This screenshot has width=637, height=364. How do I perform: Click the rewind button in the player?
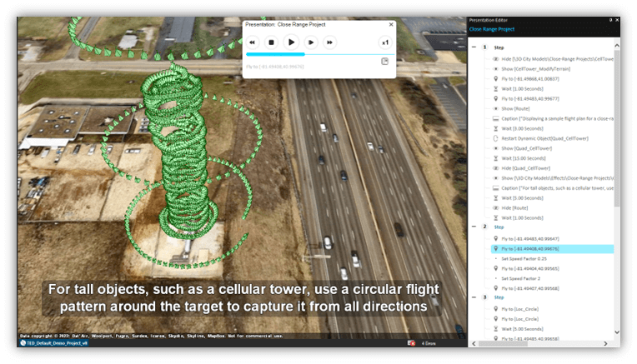point(251,42)
